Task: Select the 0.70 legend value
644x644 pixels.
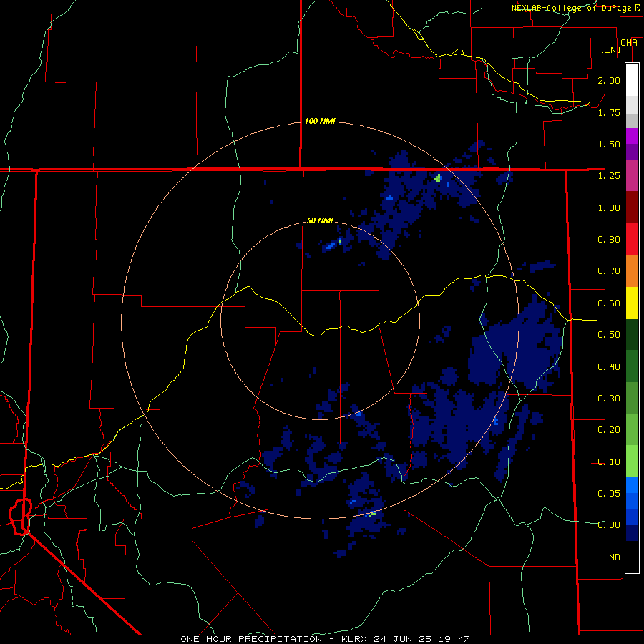Action: tap(609, 271)
